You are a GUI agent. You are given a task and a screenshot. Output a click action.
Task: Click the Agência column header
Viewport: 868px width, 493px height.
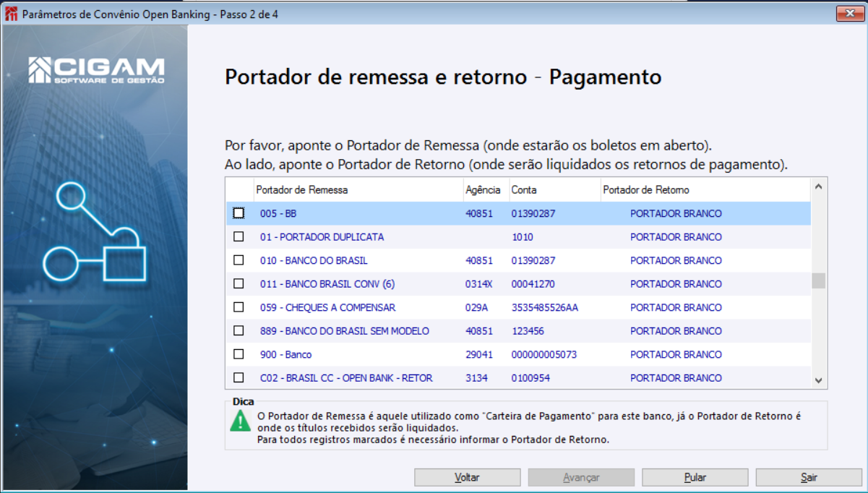(486, 190)
